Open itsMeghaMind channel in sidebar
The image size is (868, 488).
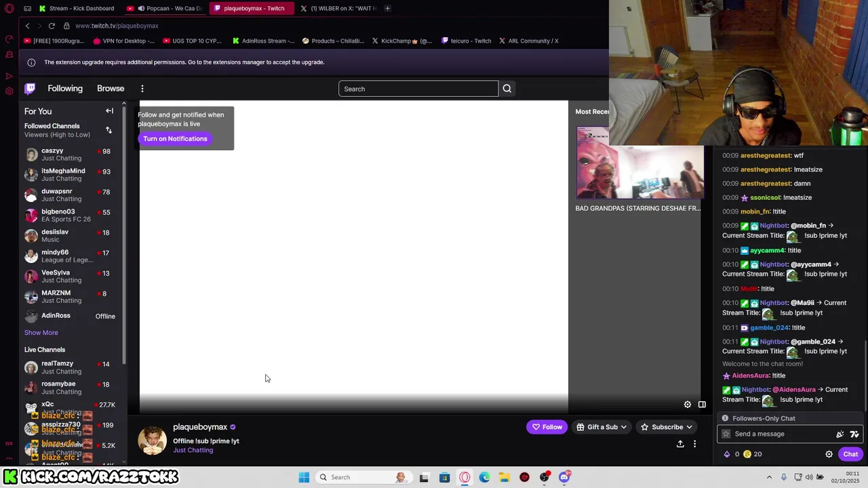pos(68,175)
